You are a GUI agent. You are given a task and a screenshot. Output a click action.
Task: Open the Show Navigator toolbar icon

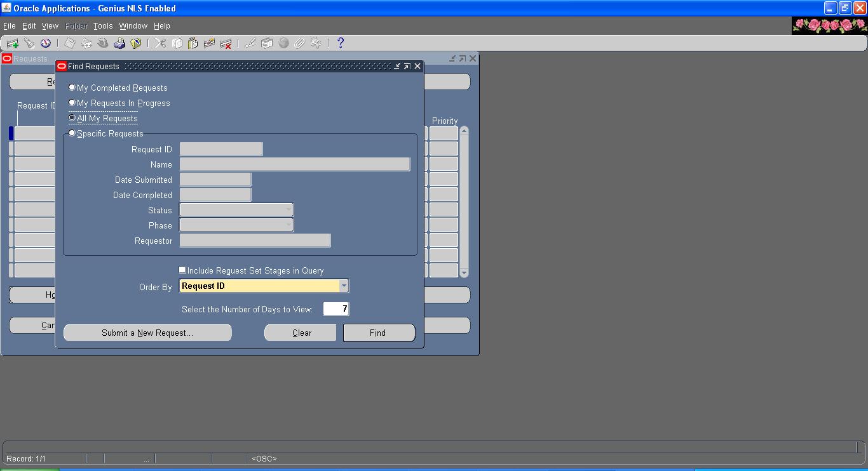click(x=44, y=43)
